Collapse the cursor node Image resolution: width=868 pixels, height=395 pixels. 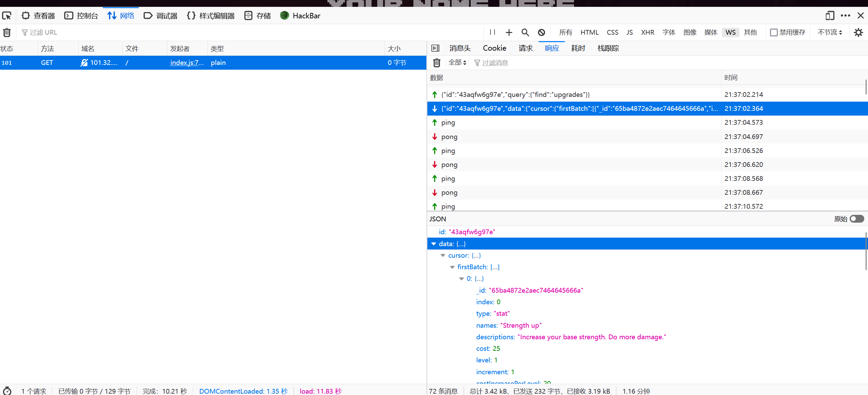point(443,255)
